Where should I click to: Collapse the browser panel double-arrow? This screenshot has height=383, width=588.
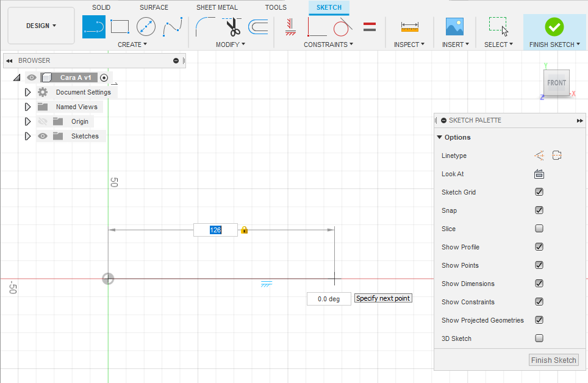[9, 61]
